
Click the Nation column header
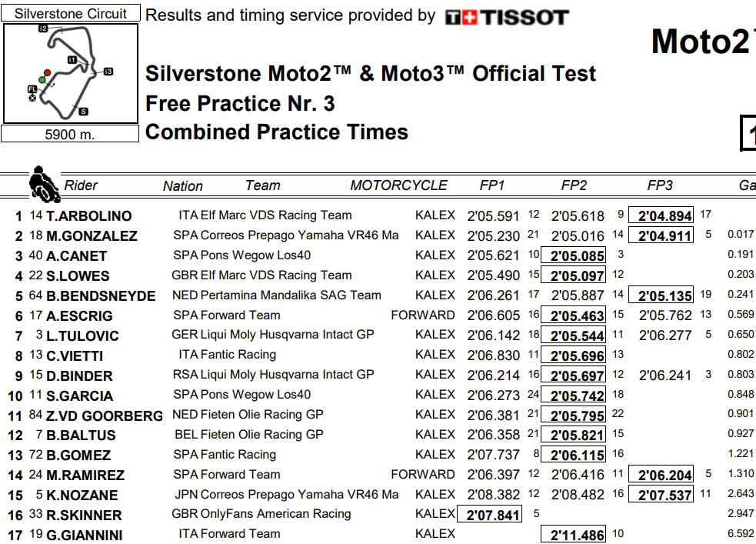183,186
